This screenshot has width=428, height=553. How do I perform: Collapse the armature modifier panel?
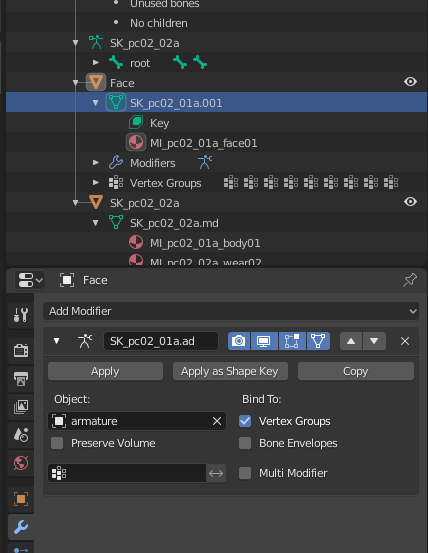pyautogui.click(x=56, y=341)
